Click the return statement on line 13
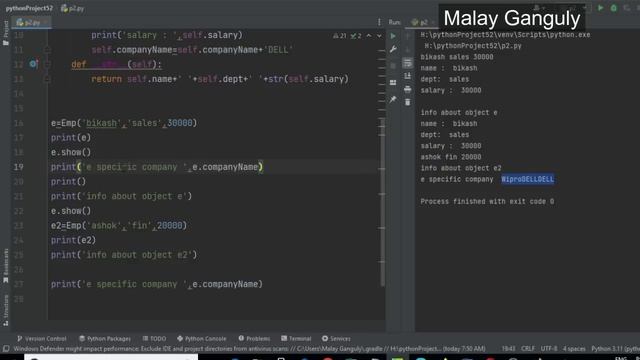 pyautogui.click(x=220, y=79)
